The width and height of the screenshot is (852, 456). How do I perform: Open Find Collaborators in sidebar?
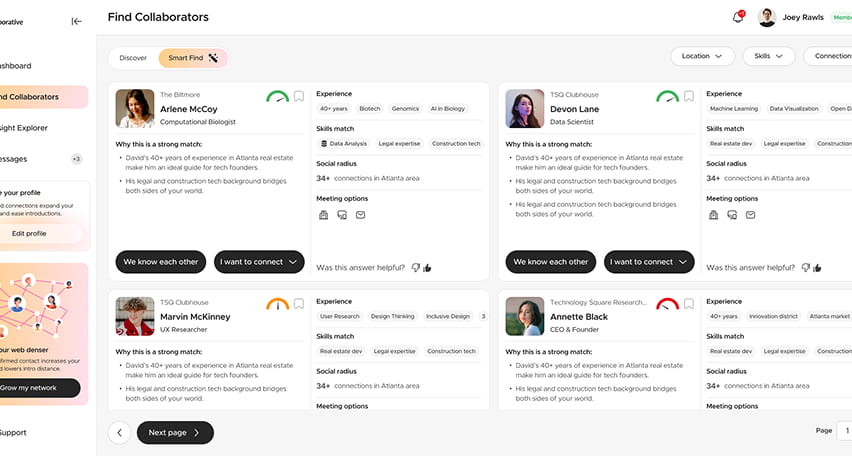[x=43, y=97]
